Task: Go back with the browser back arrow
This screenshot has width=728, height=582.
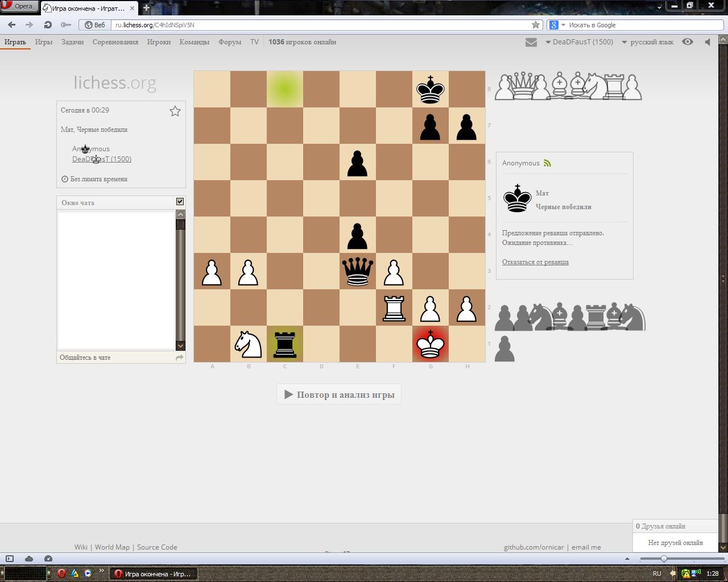Action: click(x=11, y=25)
